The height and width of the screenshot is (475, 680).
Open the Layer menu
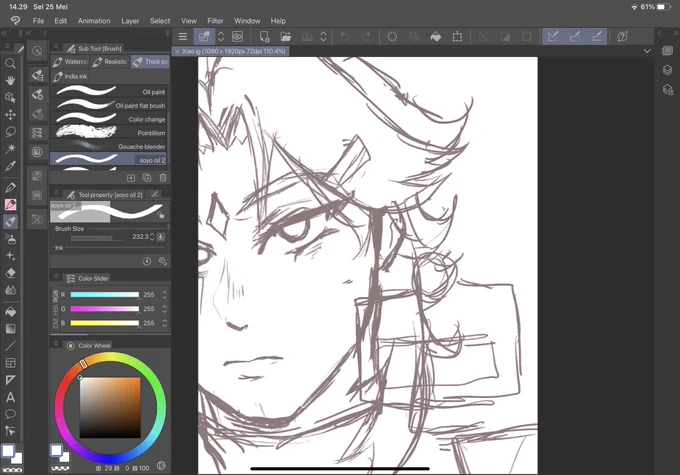tap(130, 21)
